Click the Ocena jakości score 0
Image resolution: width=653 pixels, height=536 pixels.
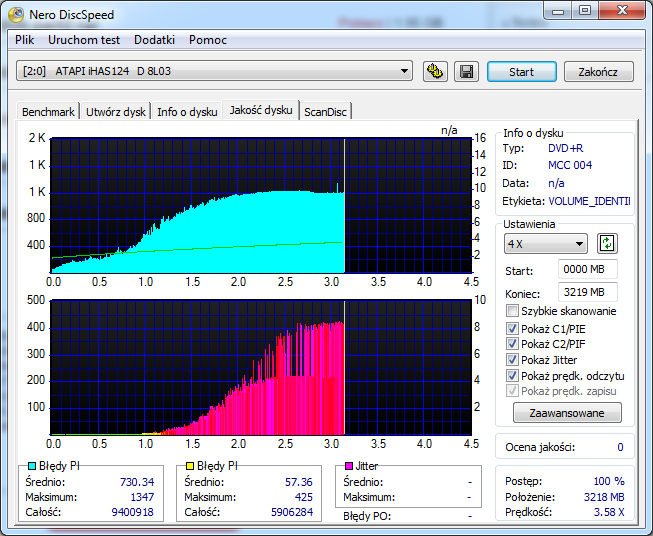pos(620,447)
